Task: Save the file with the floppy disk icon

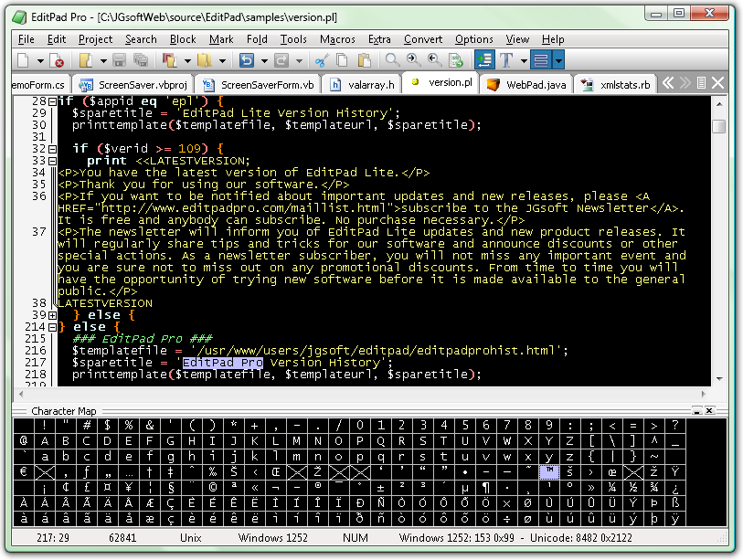Action: [x=120, y=60]
